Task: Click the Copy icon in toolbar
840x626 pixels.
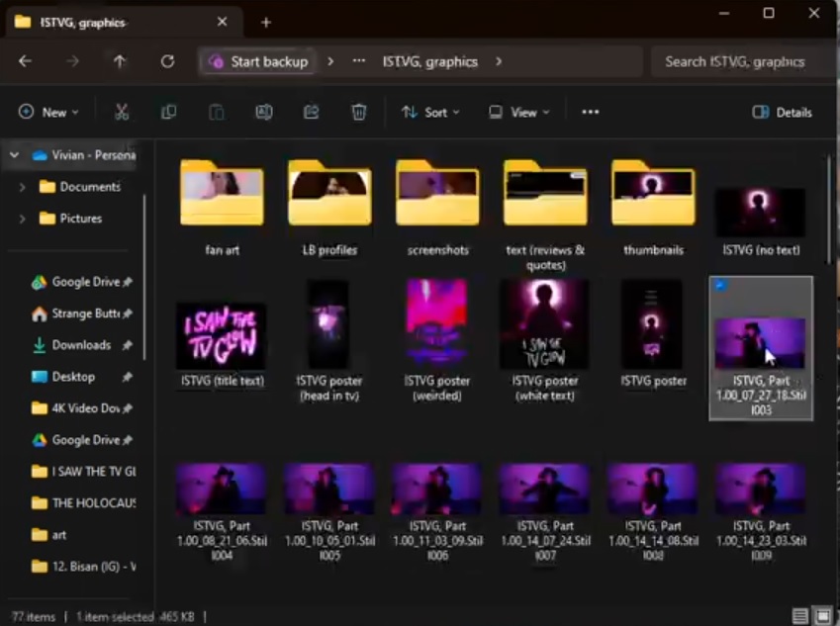Action: [x=169, y=112]
